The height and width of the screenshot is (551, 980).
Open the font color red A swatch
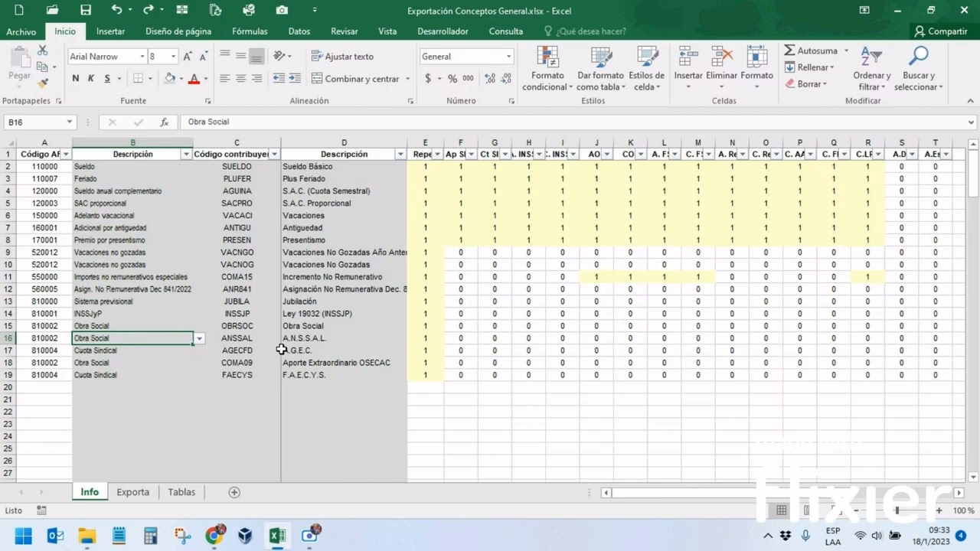coord(194,79)
